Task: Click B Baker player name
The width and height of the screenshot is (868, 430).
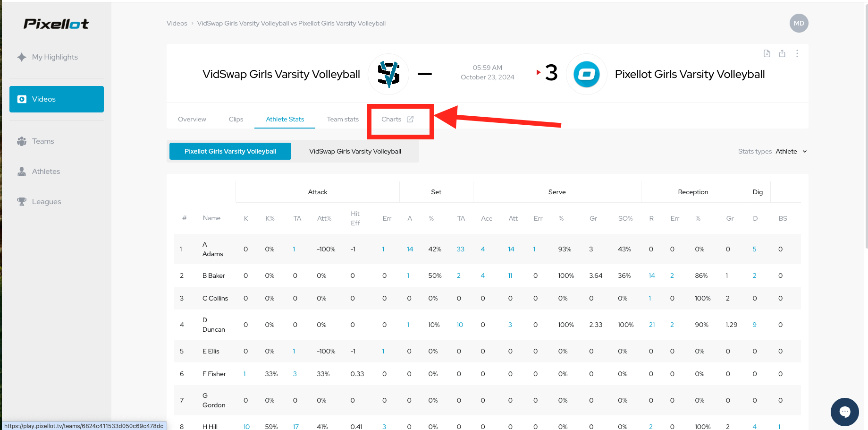Action: click(x=214, y=275)
